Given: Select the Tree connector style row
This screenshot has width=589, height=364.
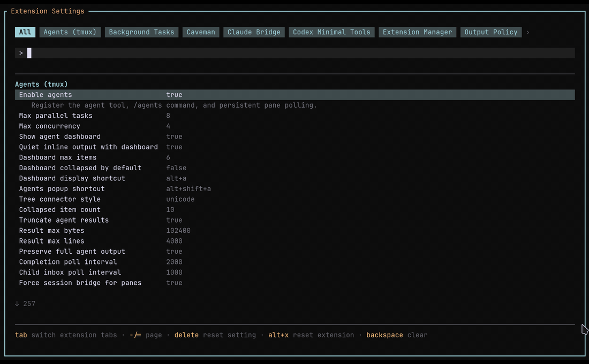Looking at the screenshot, I should pos(295,200).
